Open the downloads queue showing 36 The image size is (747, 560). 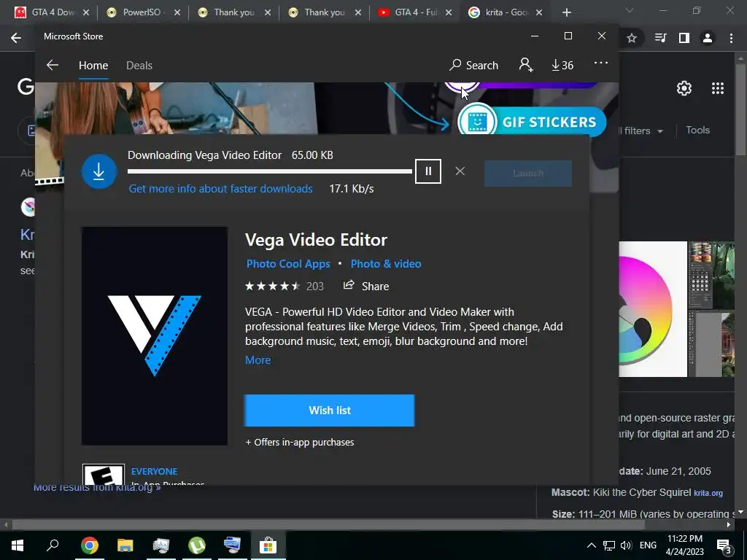pyautogui.click(x=562, y=65)
